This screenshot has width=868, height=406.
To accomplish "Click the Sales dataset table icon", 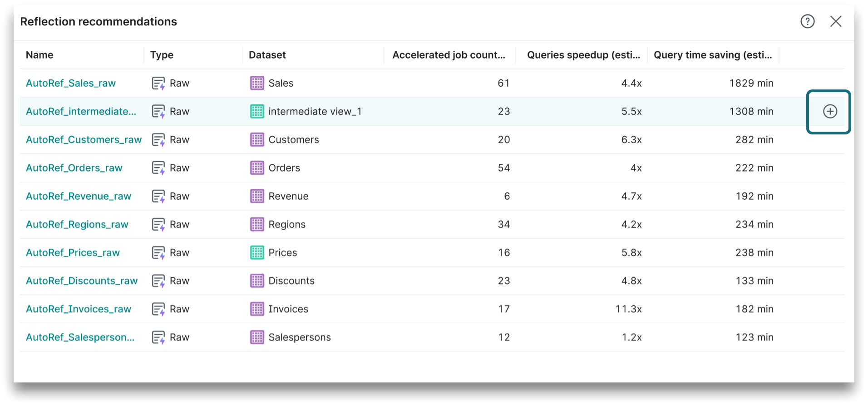I will click(x=257, y=83).
